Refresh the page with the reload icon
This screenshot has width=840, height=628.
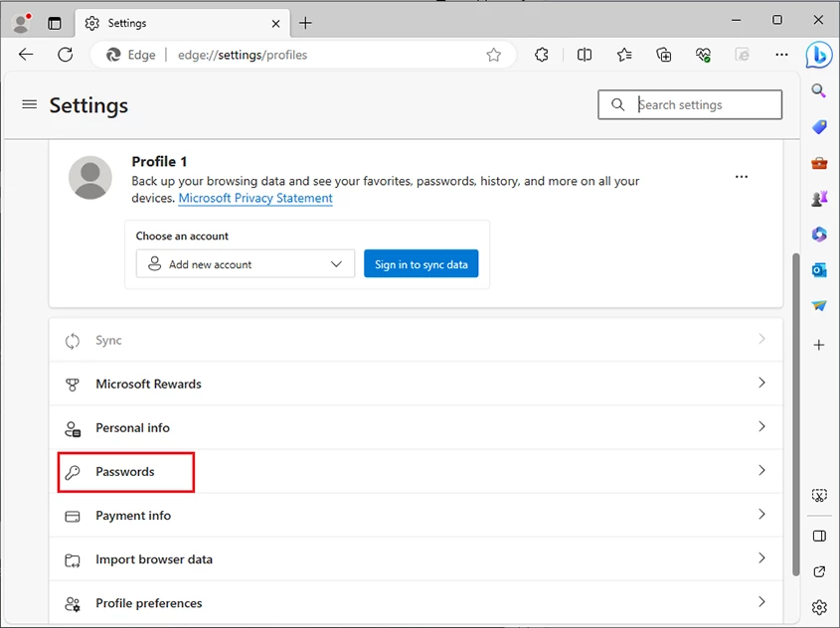point(66,55)
